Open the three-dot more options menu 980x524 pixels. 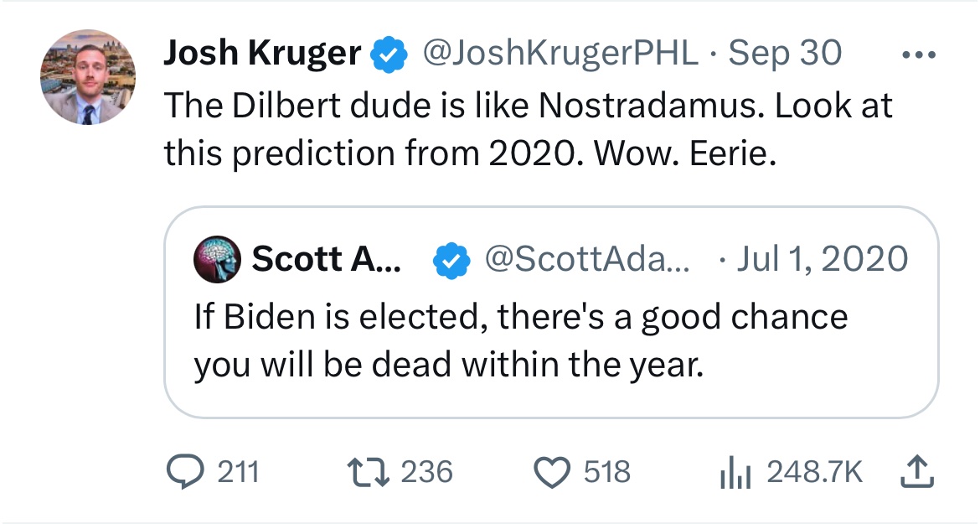point(919,54)
